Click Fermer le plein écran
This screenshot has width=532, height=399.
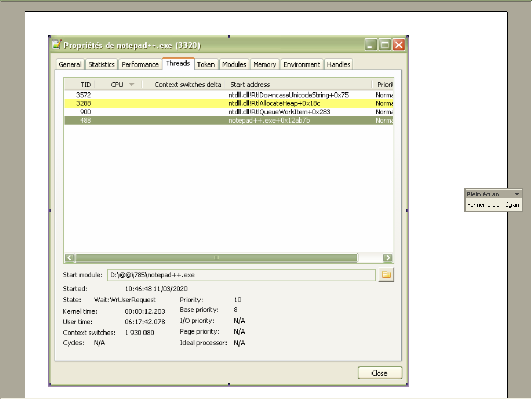click(x=493, y=205)
